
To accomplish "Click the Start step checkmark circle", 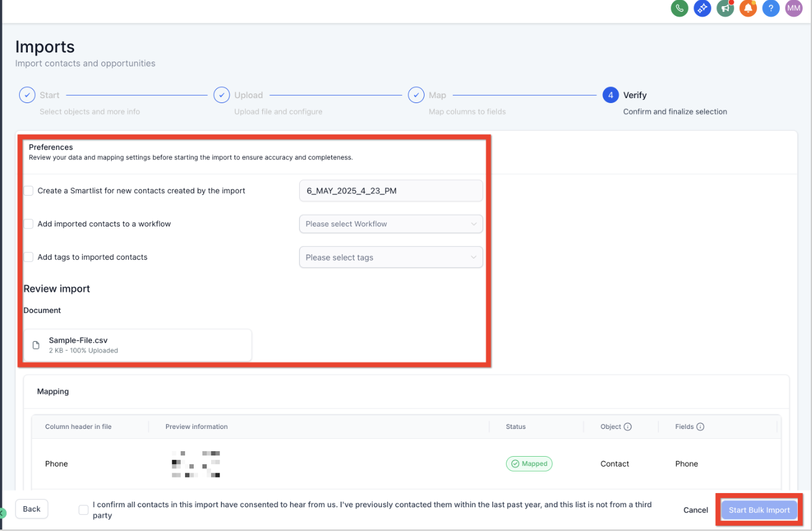I will pos(27,95).
